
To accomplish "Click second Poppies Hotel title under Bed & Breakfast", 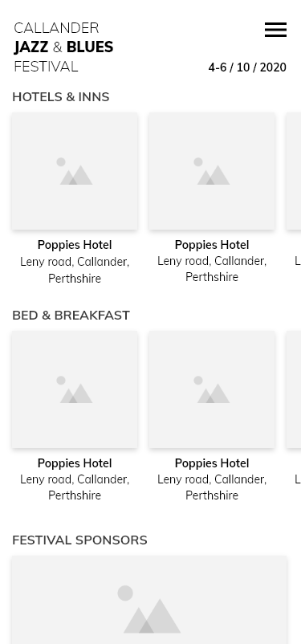I will [x=212, y=463].
